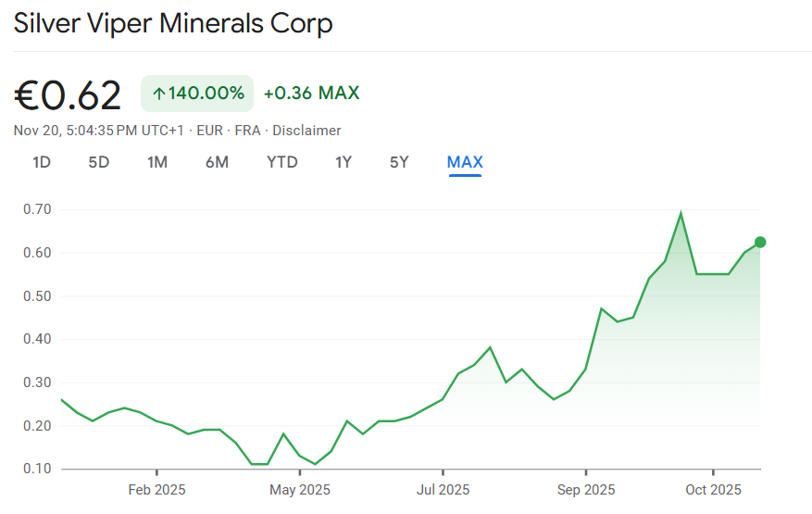
Task: Click the +0.36 MAX change text
Action: (311, 94)
